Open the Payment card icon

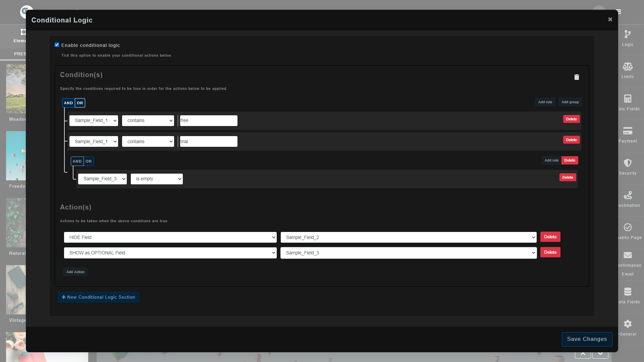628,131
